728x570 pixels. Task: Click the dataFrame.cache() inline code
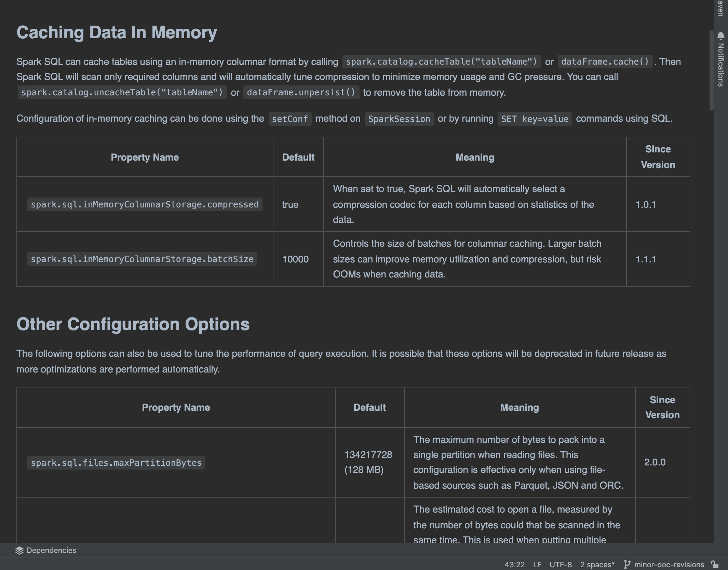(605, 62)
